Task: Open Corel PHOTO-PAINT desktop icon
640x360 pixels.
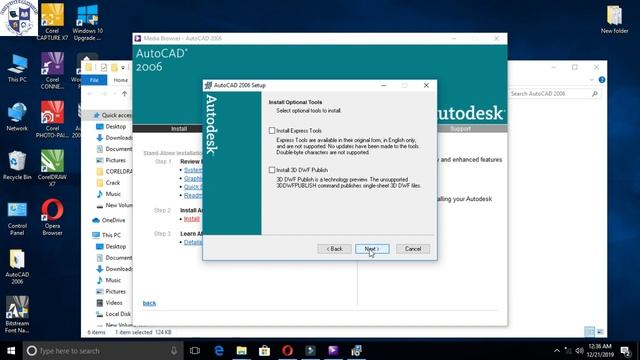Action: (x=52, y=119)
